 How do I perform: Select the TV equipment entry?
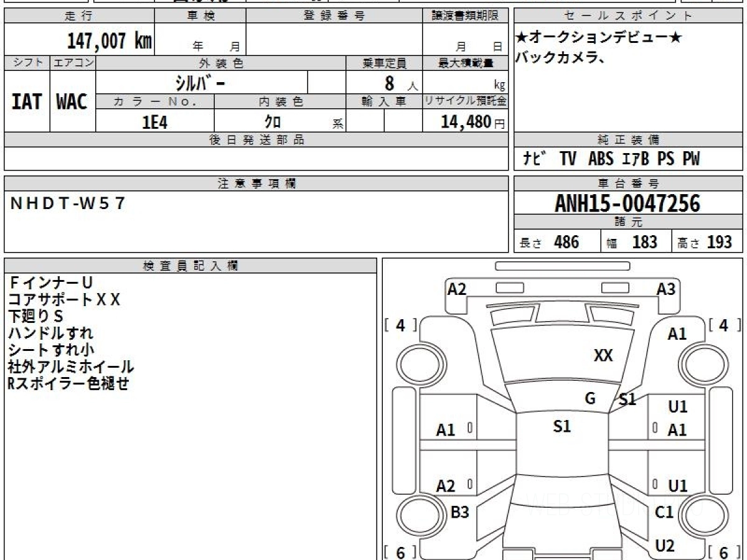pos(567,159)
